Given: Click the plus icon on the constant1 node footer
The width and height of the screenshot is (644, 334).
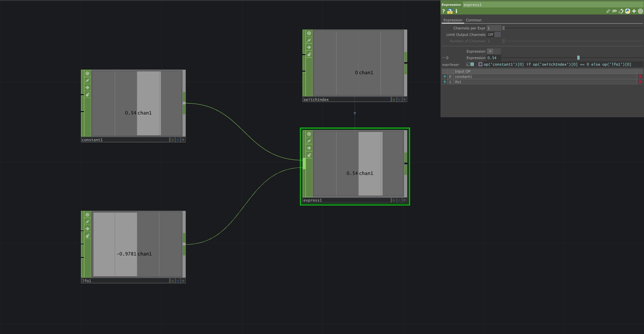Looking at the screenshot, I should (x=183, y=140).
